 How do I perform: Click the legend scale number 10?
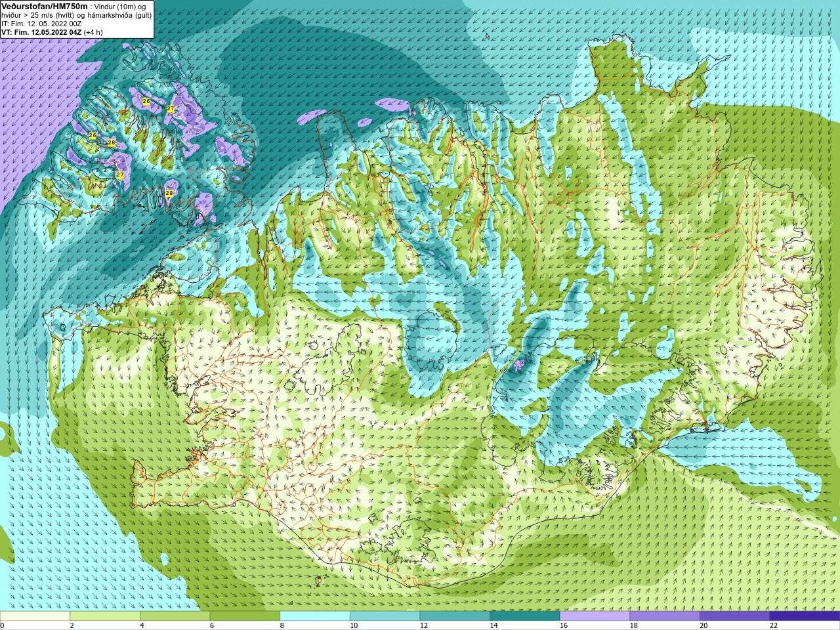[x=354, y=625]
